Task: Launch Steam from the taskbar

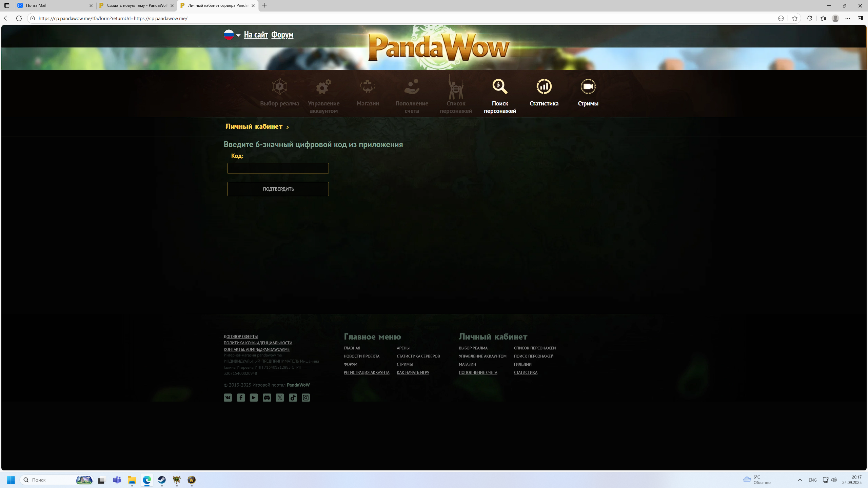Action: click(x=162, y=480)
